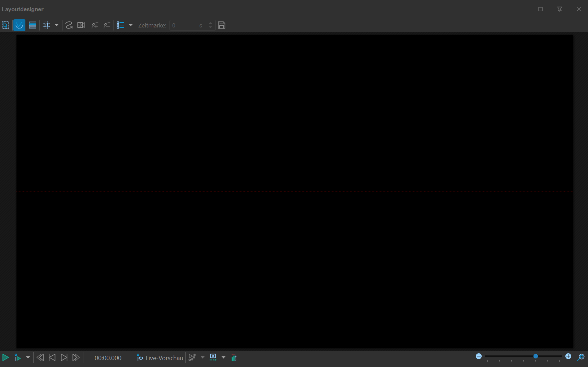Viewport: 588px width, 367px height.
Task: Toggle the horizontal stripes view icon
Action: click(33, 25)
